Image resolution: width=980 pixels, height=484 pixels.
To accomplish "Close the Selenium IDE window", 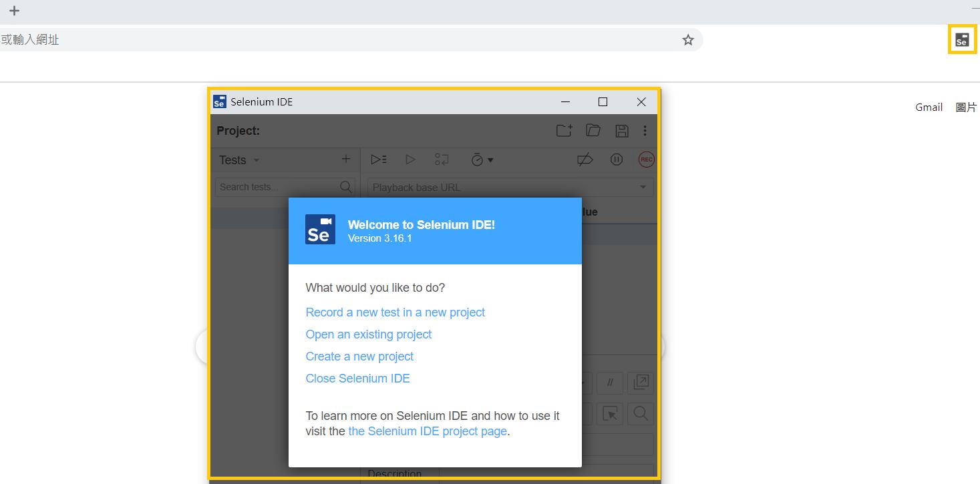I will pos(641,101).
